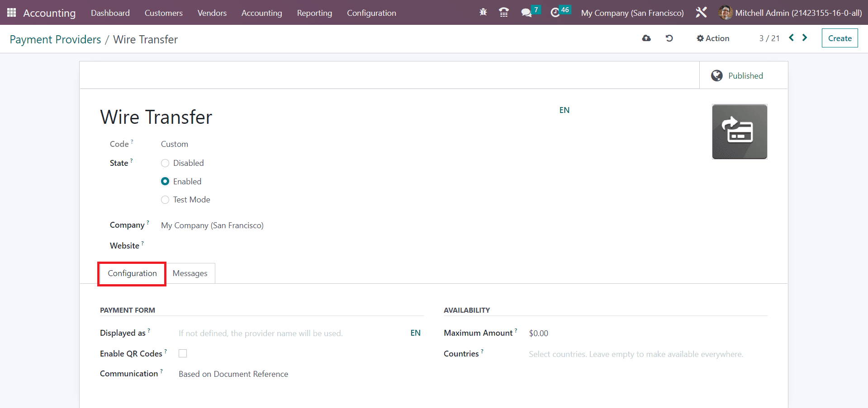Open the activities clock icon
Viewport: 868px width, 408px height.
click(x=555, y=13)
